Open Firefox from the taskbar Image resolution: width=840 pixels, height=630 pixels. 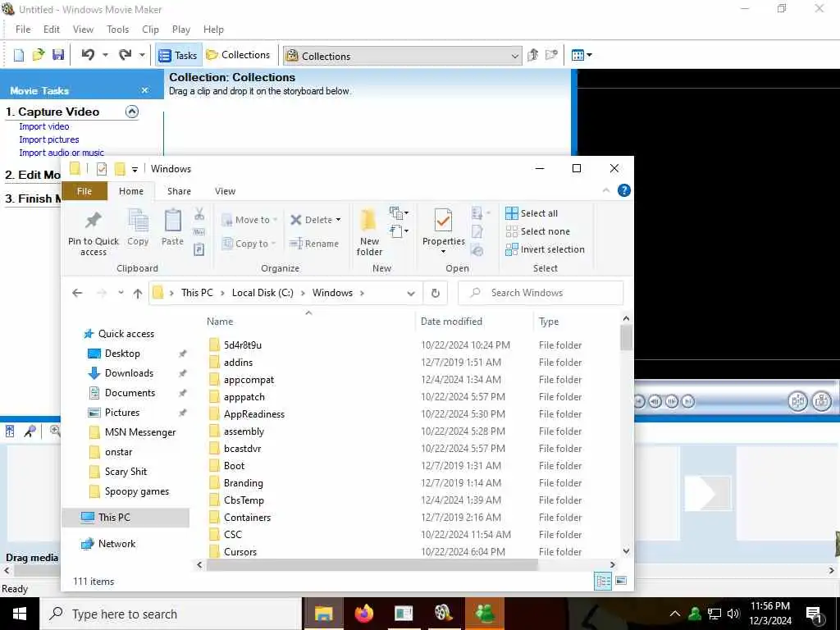[363, 614]
